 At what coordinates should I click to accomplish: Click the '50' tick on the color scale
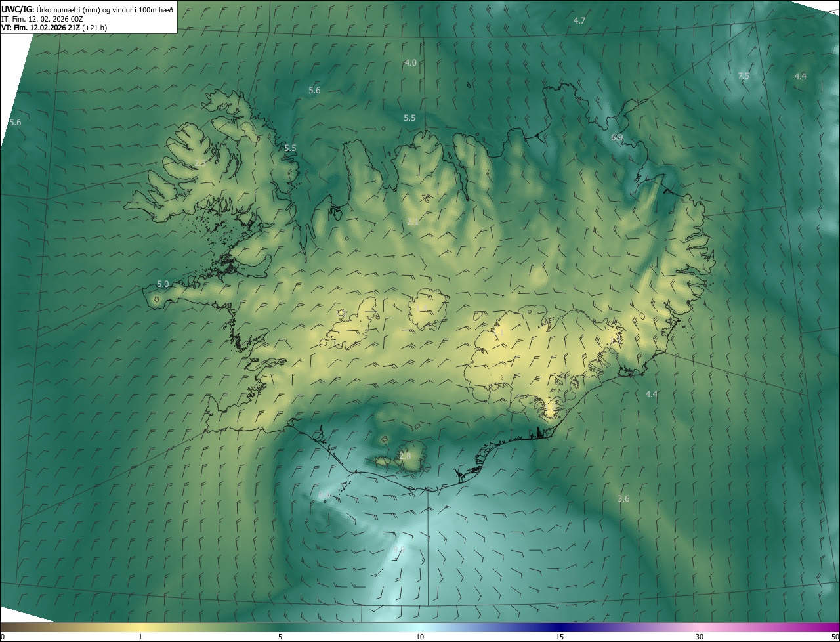[835, 637]
